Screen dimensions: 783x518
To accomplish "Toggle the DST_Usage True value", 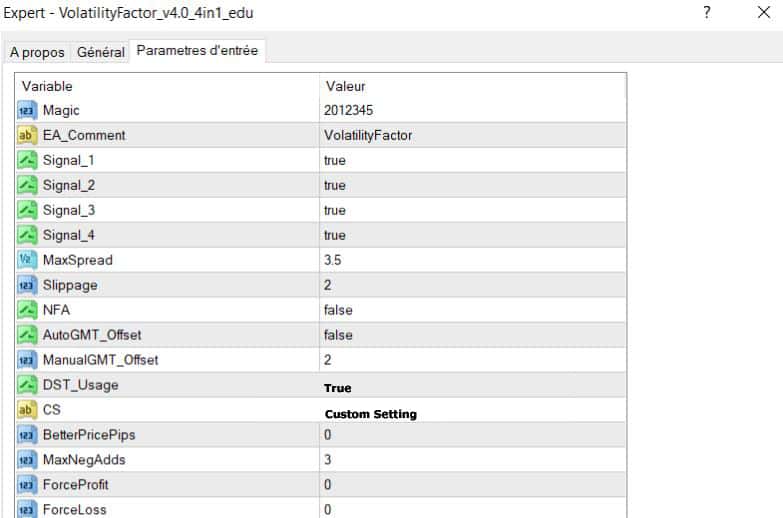I will tap(338, 388).
